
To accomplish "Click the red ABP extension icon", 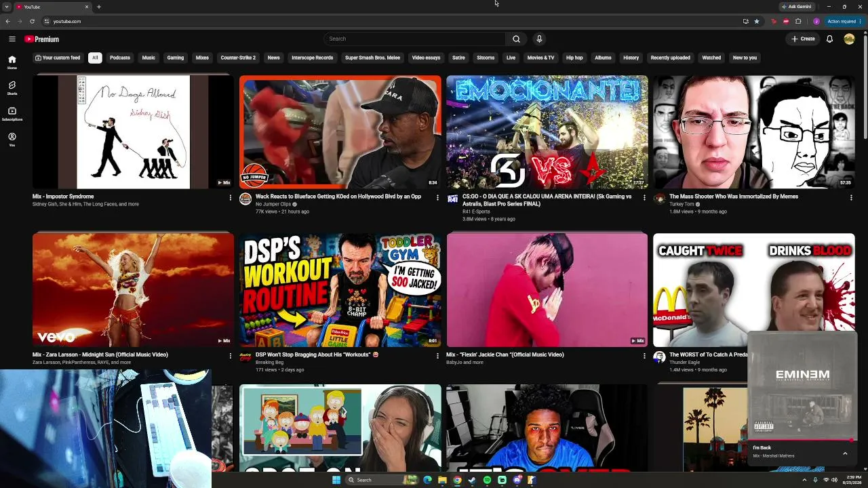I will [x=786, y=21].
